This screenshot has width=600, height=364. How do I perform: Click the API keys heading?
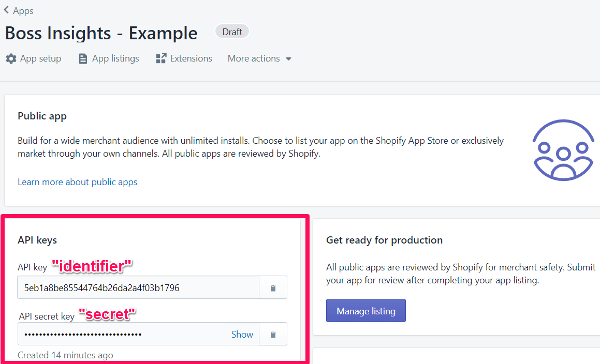tap(37, 240)
